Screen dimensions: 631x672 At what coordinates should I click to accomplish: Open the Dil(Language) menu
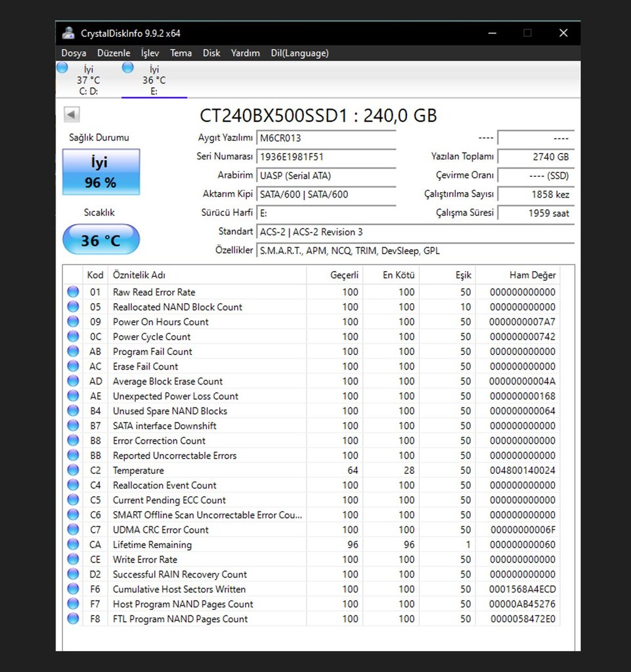299,53
